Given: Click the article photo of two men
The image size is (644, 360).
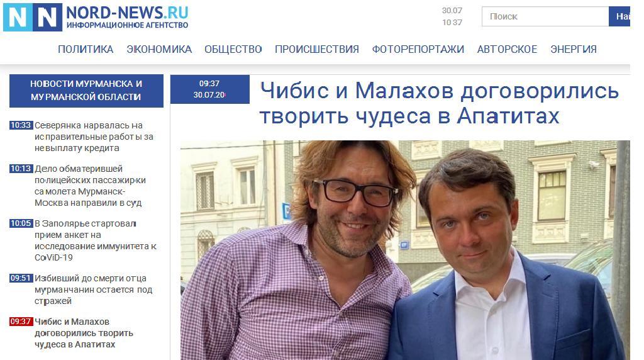Looking at the screenshot, I should pos(405,250).
